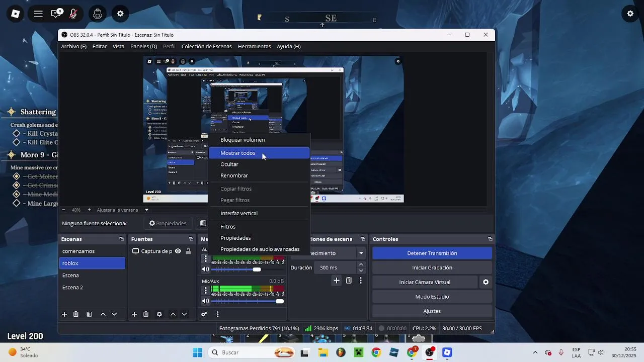Choose Ocultar in context menu
Image resolution: width=644 pixels, height=362 pixels.
(x=259, y=164)
